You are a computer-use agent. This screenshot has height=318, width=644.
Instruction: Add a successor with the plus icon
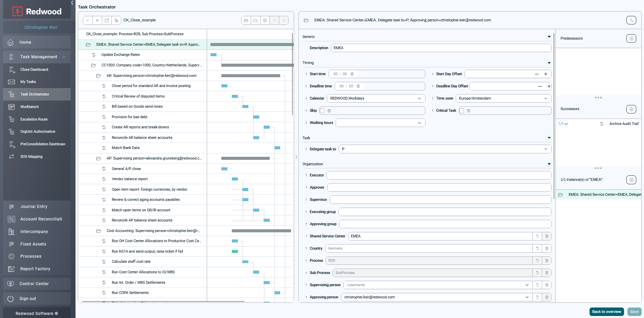coord(631,109)
